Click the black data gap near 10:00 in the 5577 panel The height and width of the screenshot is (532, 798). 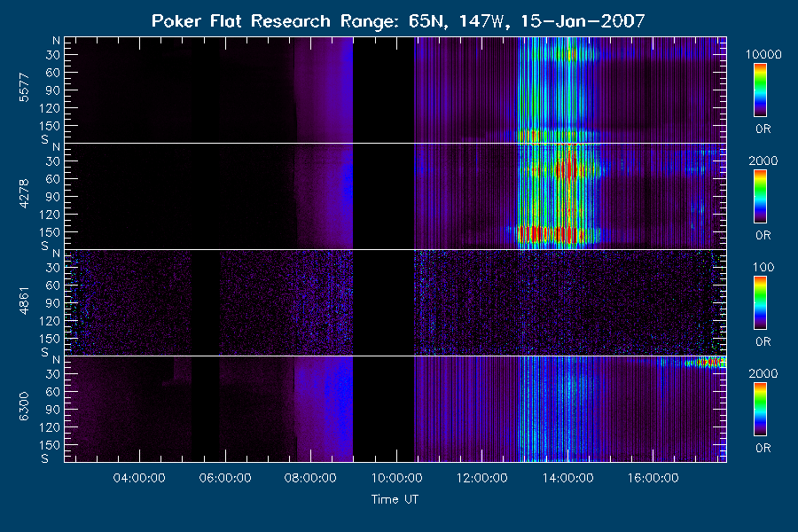pos(383,90)
